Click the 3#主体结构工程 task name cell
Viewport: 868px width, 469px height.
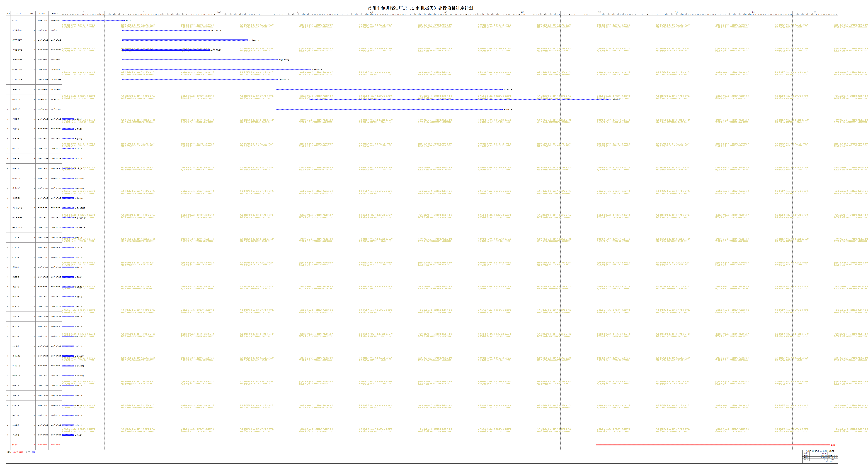[19, 80]
